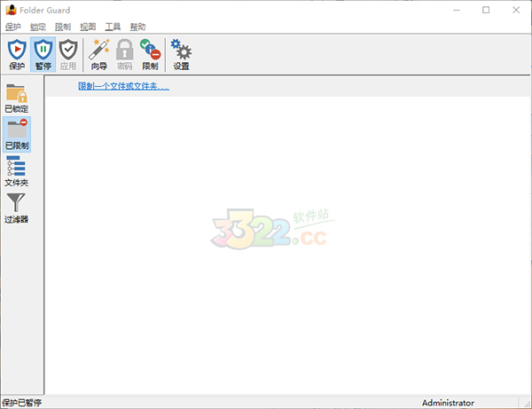The height and width of the screenshot is (409, 532).
Task: Maximize the Folder Guard window
Action: [486, 10]
